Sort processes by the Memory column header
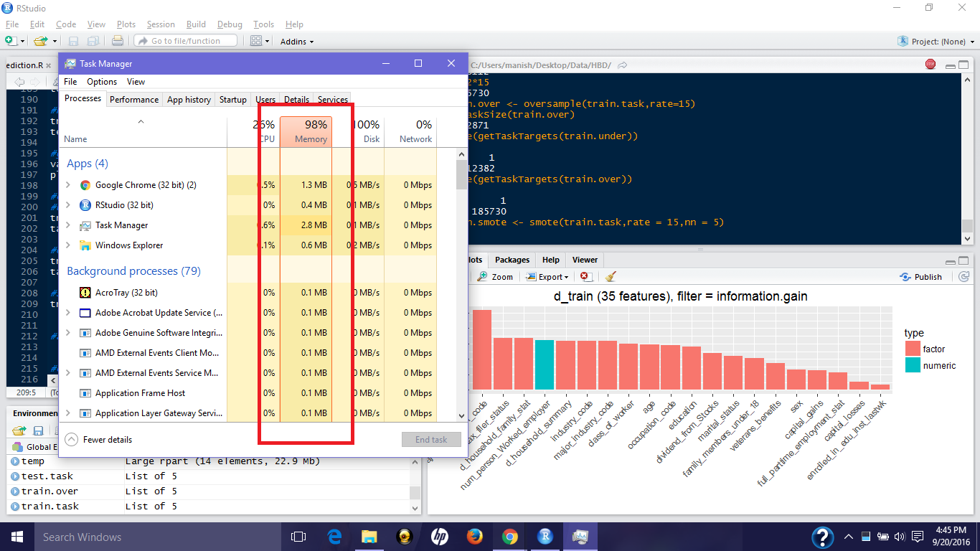The image size is (980, 551). [306, 132]
